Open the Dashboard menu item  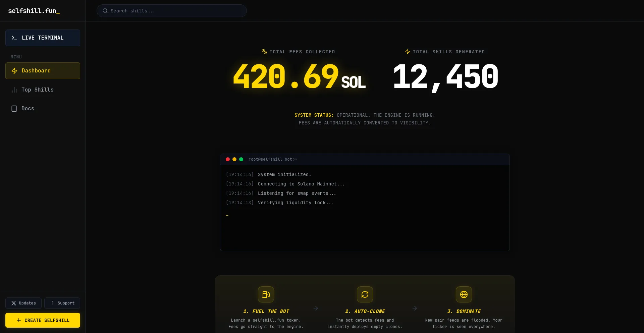[43, 71]
